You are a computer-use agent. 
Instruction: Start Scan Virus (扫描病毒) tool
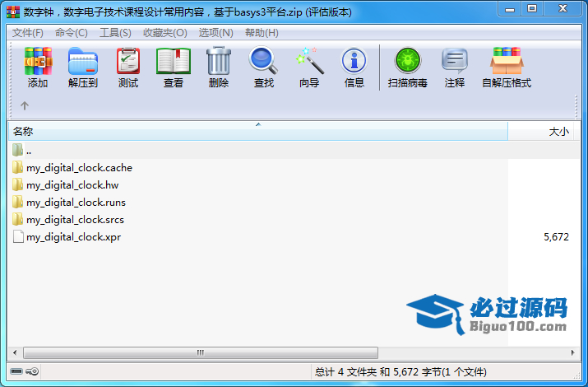point(408,60)
